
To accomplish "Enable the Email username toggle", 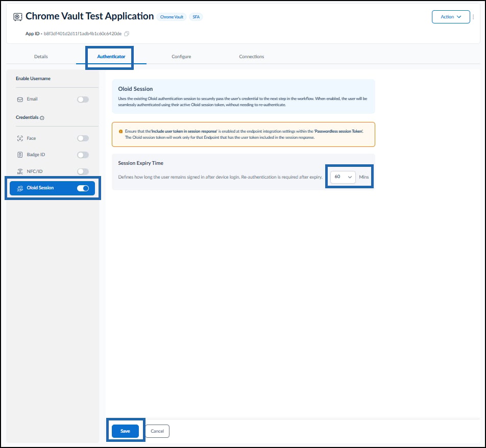I will [83, 99].
